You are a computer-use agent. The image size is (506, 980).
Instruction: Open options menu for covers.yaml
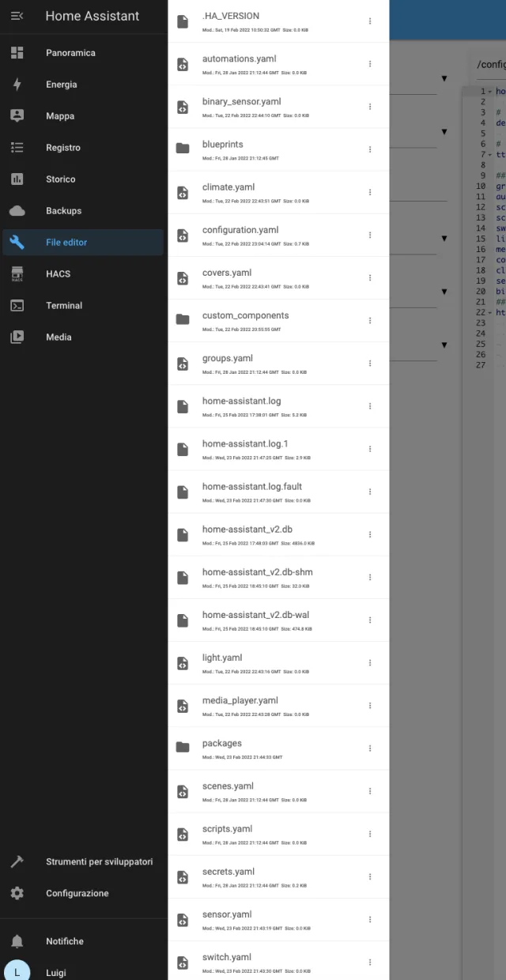click(x=370, y=277)
